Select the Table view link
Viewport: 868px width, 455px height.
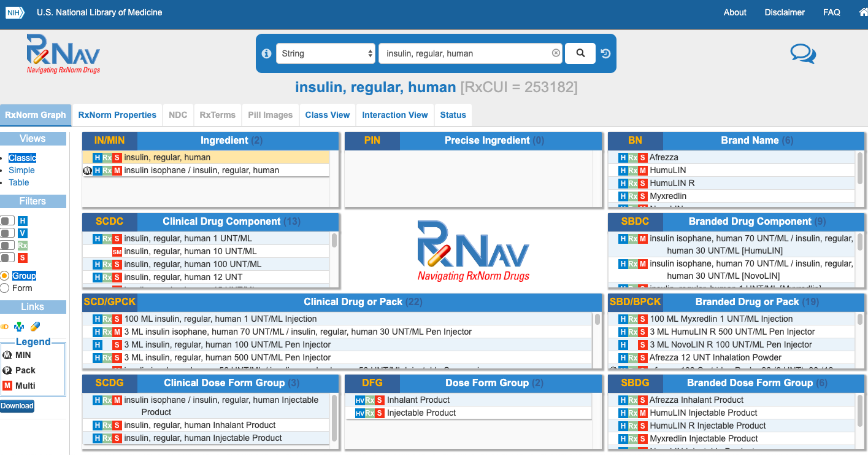tap(18, 182)
